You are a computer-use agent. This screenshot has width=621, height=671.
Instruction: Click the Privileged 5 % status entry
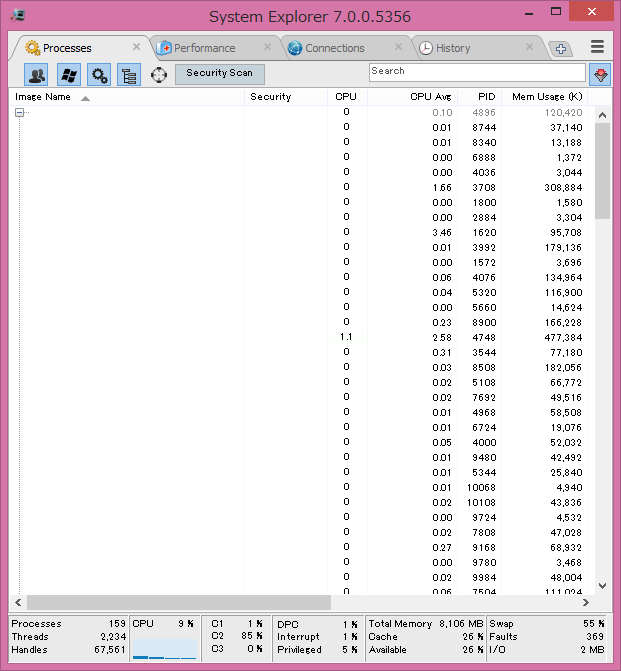coord(317,649)
